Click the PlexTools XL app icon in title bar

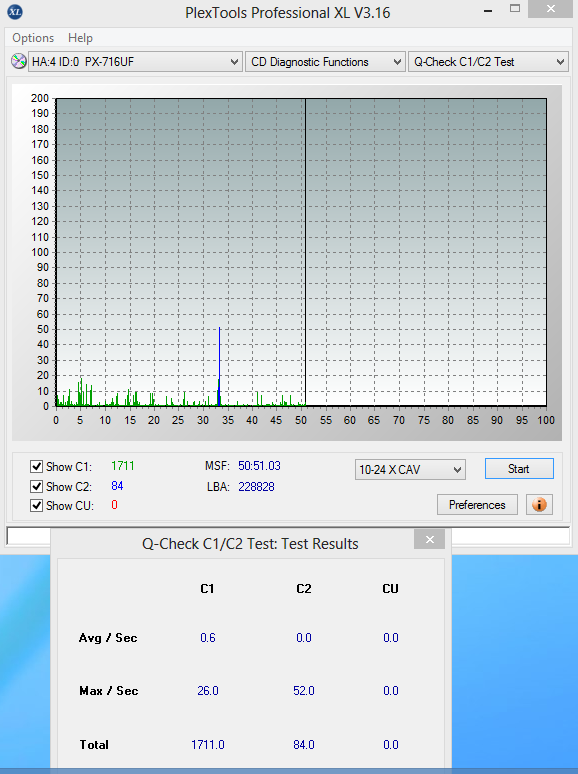click(x=15, y=12)
